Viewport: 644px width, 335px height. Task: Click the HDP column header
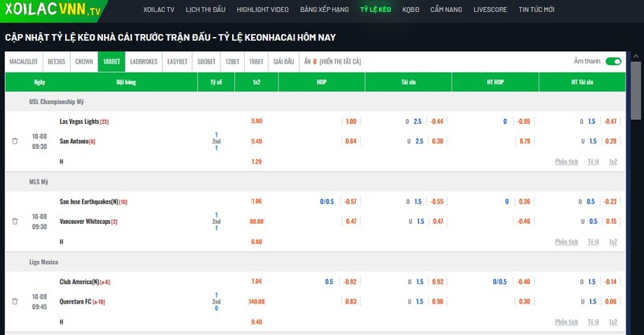[321, 82]
